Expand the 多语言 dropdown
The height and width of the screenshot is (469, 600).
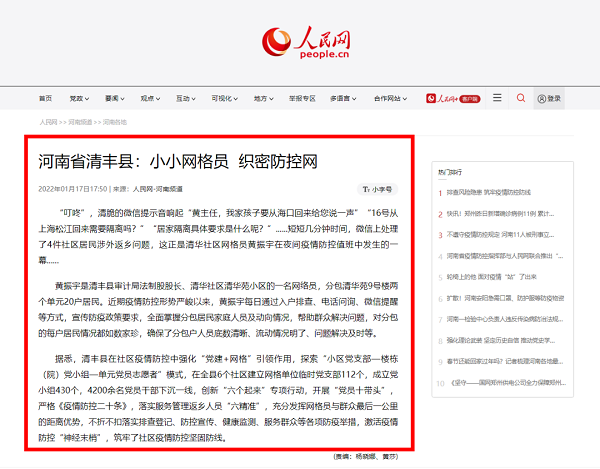[x=342, y=98]
